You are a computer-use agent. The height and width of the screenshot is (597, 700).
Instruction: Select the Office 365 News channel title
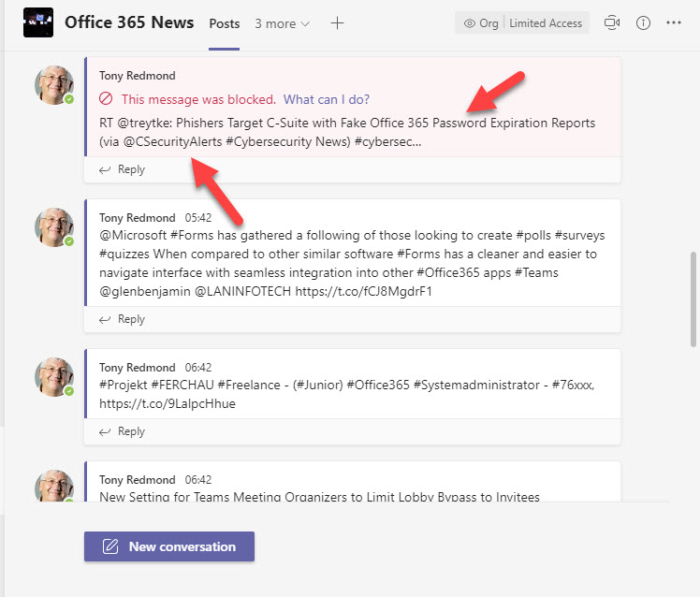click(x=129, y=22)
